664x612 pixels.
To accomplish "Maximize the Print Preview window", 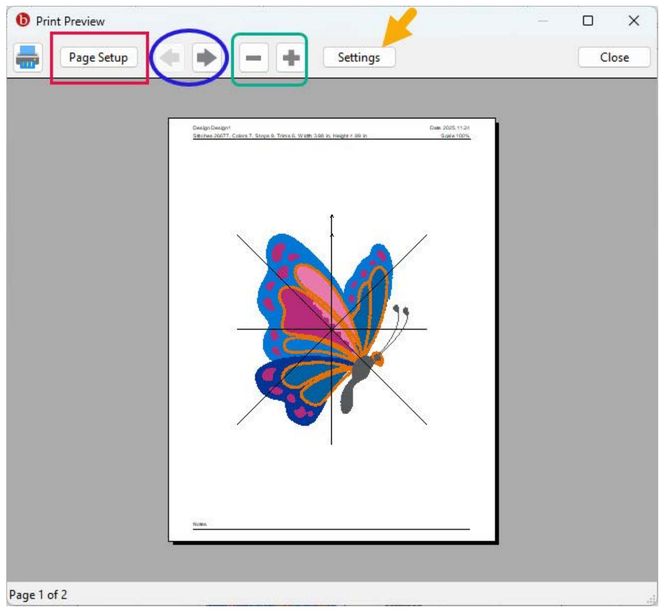I will [x=588, y=20].
